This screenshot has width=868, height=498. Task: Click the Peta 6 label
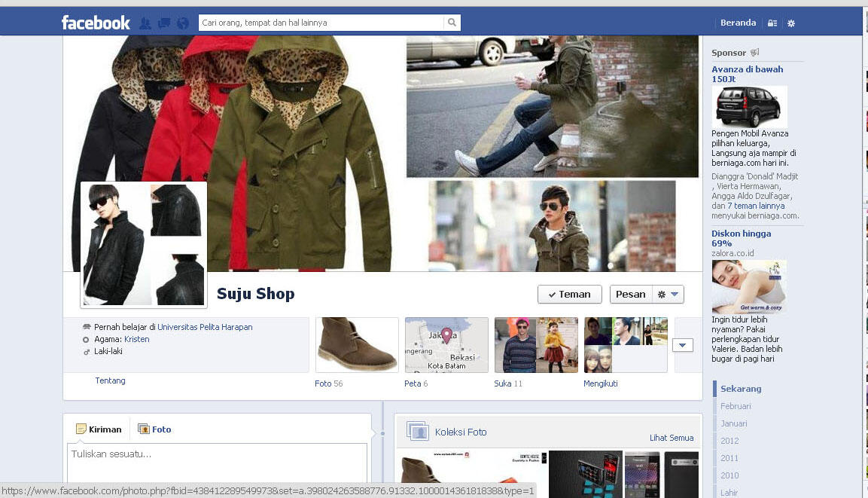(416, 383)
